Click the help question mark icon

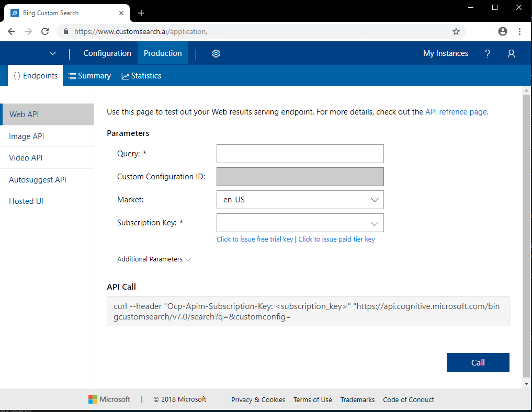click(x=487, y=53)
